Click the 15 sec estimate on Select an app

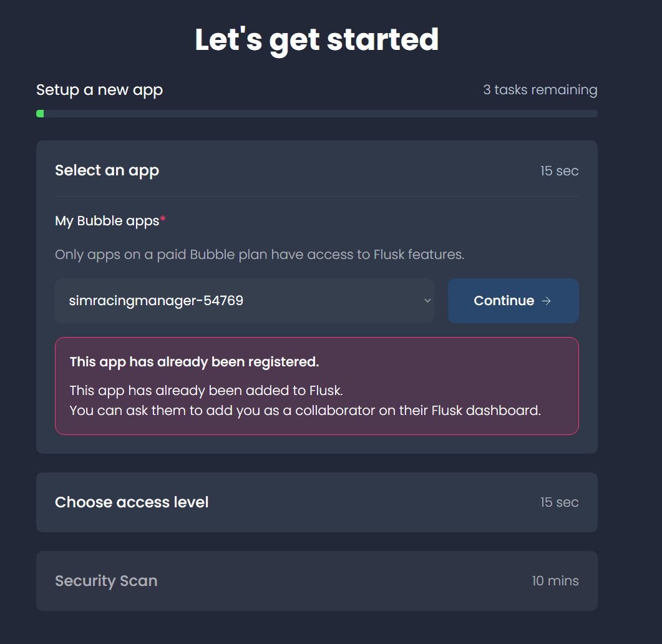[559, 170]
